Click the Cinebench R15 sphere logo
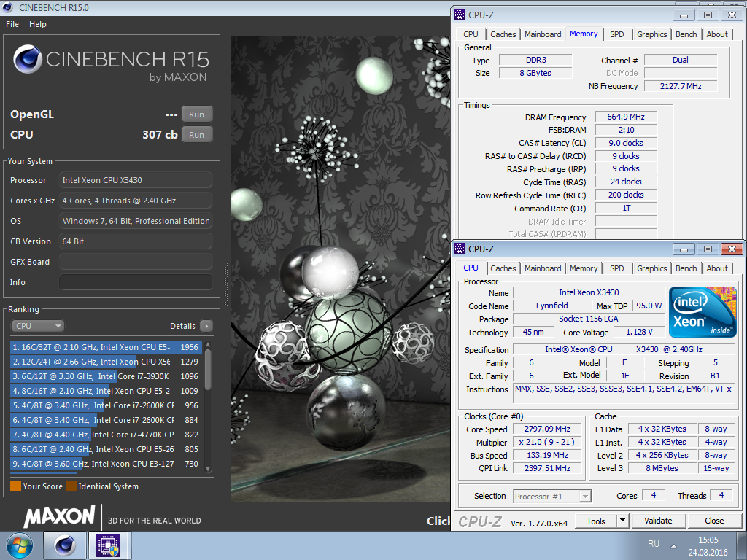 point(28,59)
